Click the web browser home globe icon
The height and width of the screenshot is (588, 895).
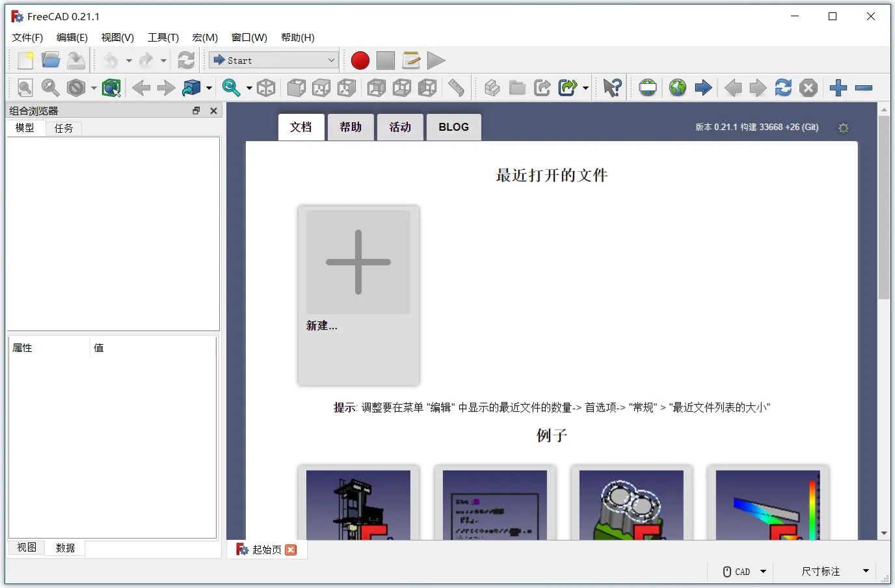(x=648, y=88)
